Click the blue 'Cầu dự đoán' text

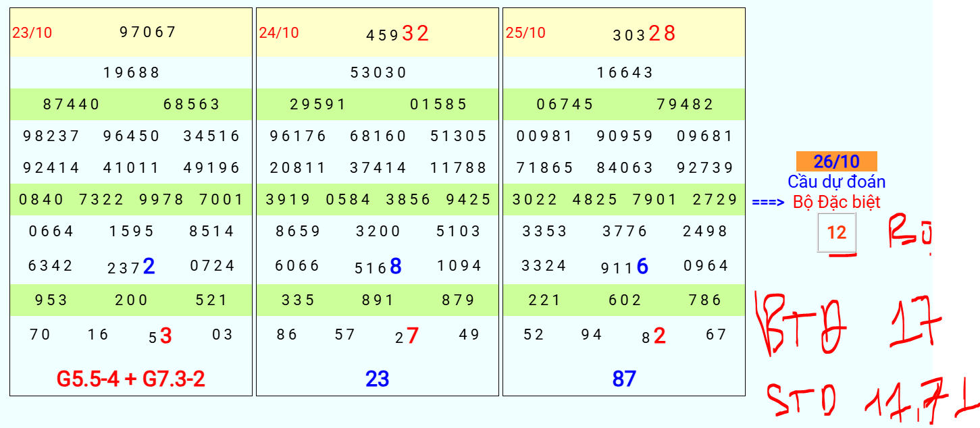(x=837, y=182)
